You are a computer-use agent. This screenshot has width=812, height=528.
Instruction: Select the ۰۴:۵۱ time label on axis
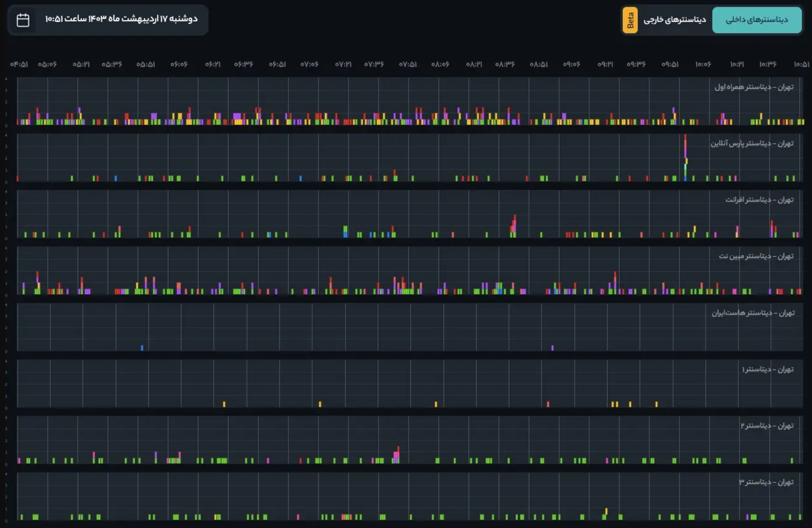pos(19,64)
